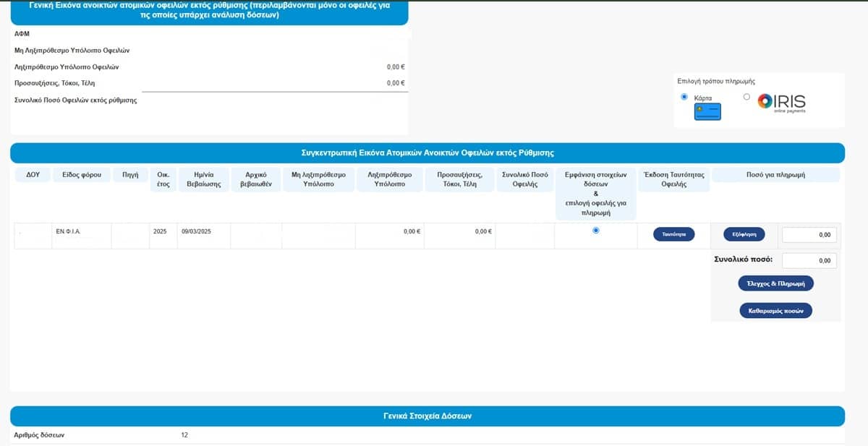Select the ΕΝ.Φ.Ι.Α. debt row radio button
This screenshot has height=446, width=868.
tap(595, 231)
